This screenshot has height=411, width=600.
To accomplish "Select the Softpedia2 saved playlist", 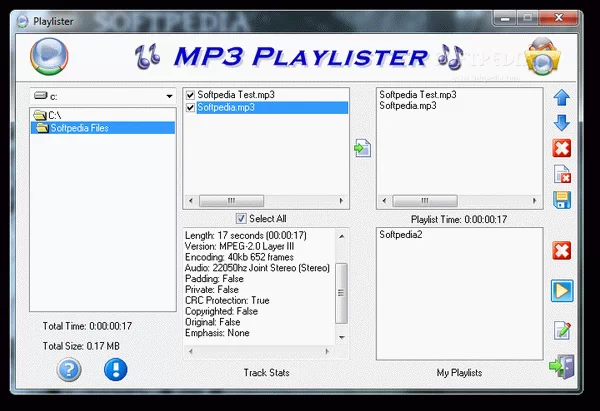I will 401,234.
